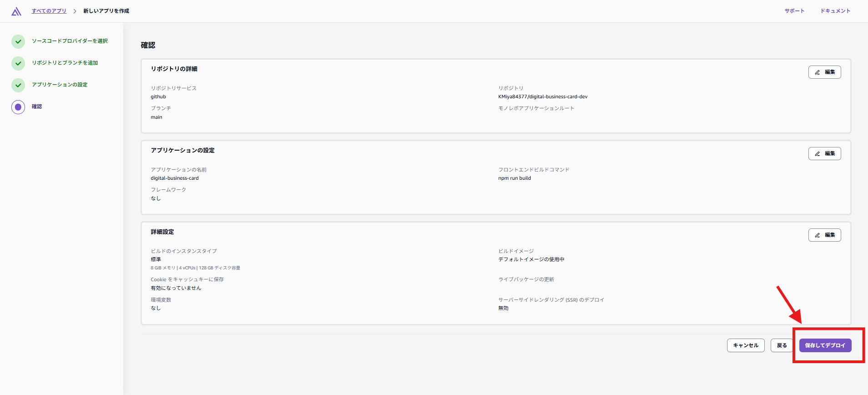This screenshot has height=395, width=868.
Task: Click the キャンセル button
Action: 746,345
